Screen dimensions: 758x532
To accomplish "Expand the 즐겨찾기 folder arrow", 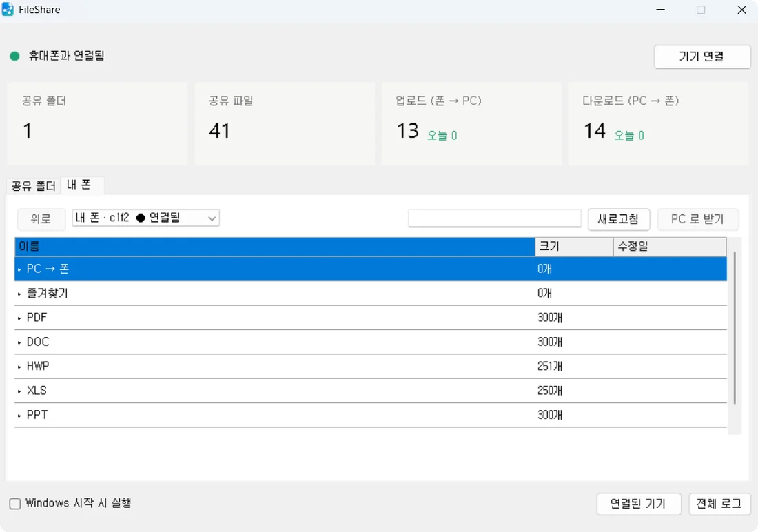I will coord(19,294).
